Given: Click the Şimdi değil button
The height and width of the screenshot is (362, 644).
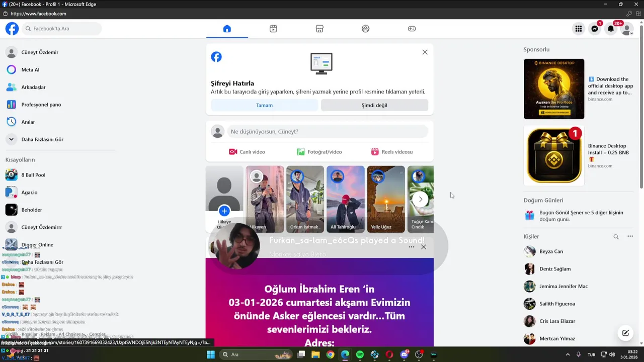Looking at the screenshot, I should click(x=374, y=105).
